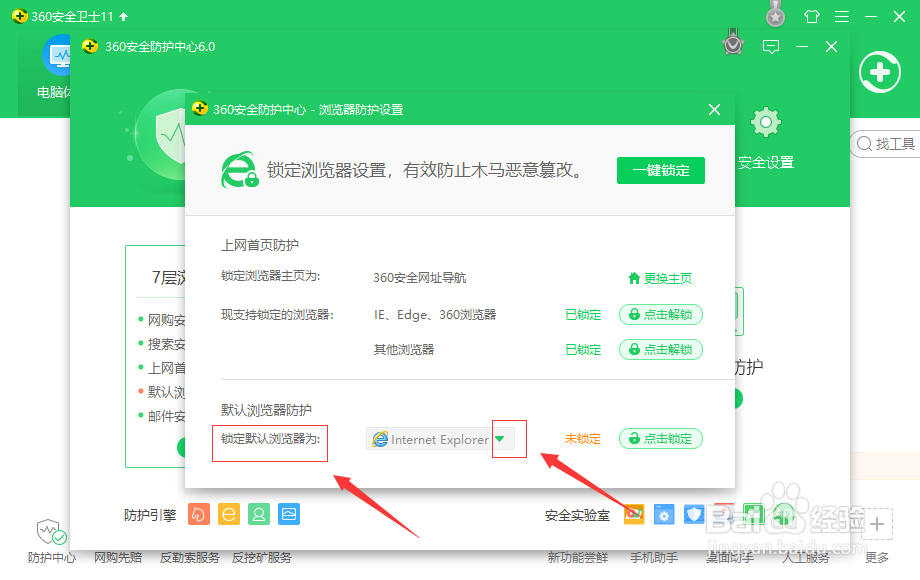Click the green person 防护引擎 icon
This screenshot has height=580, width=920.
[259, 514]
